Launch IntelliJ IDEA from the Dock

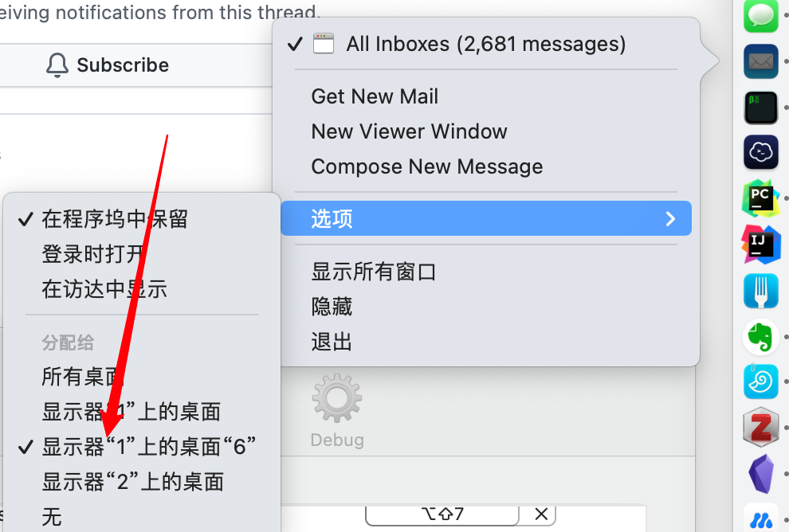pyautogui.click(x=760, y=244)
